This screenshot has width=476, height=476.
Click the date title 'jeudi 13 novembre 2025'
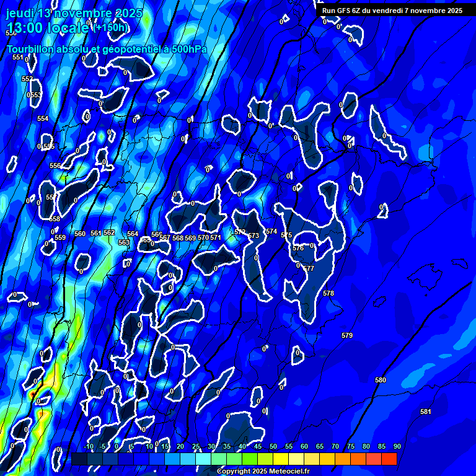(x=74, y=13)
